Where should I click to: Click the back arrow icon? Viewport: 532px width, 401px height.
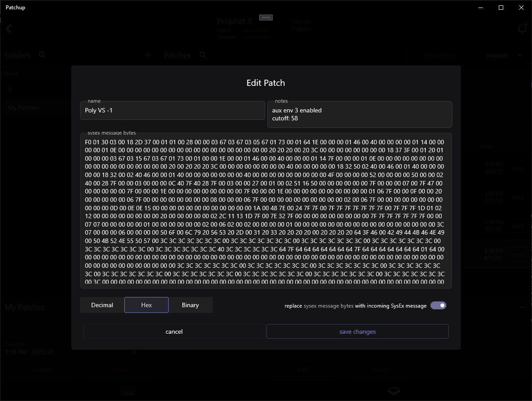pyautogui.click(x=8, y=29)
